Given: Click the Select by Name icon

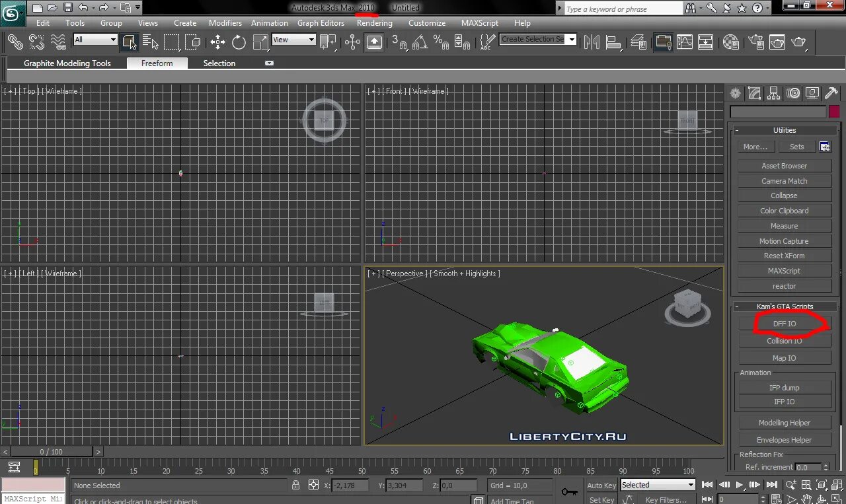Looking at the screenshot, I should 150,42.
